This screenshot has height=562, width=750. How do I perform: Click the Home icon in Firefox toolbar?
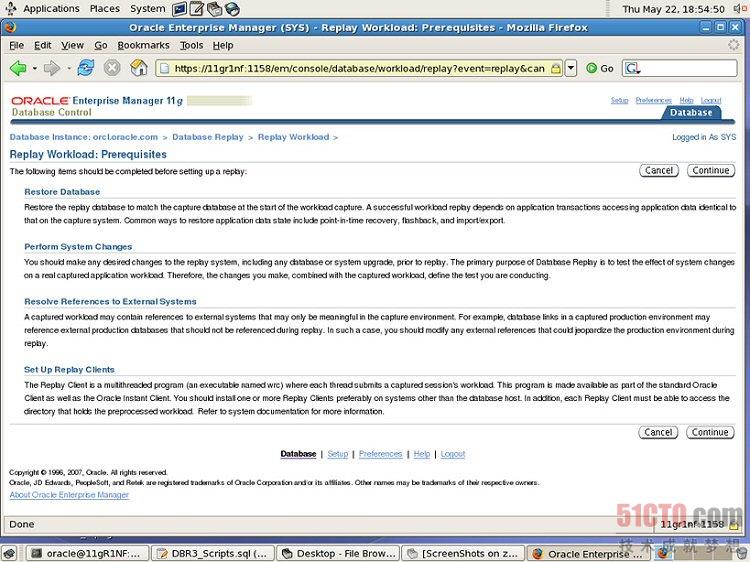tap(139, 68)
